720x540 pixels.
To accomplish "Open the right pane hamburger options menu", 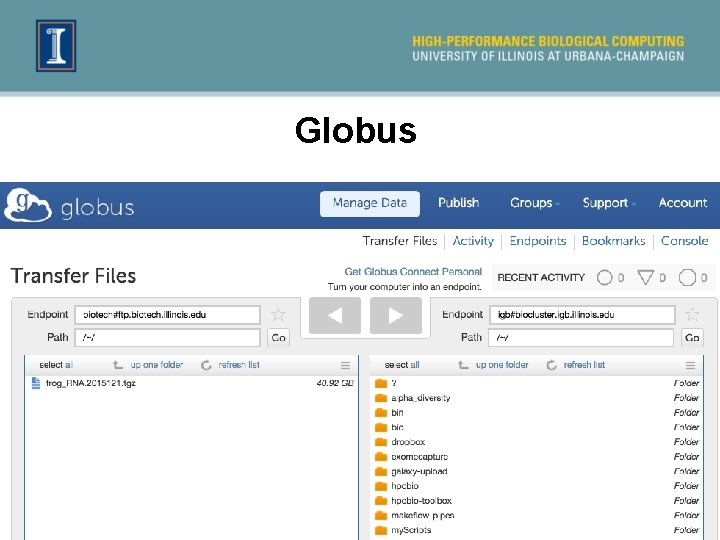I will click(690, 366).
